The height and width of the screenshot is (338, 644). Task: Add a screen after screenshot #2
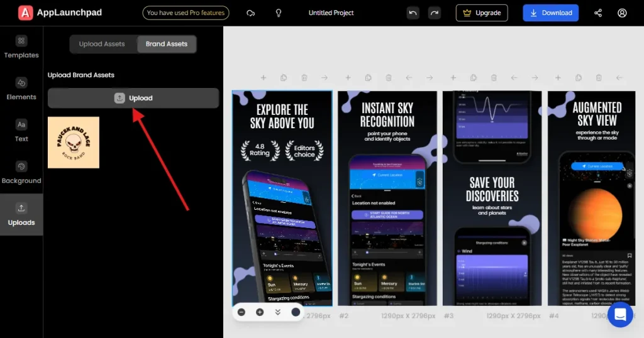coord(348,77)
